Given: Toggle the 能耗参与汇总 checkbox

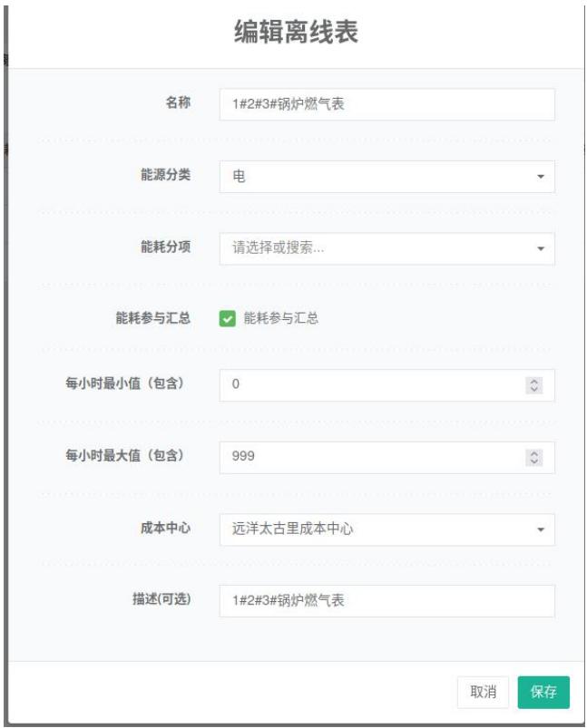Looking at the screenshot, I should pos(228,318).
